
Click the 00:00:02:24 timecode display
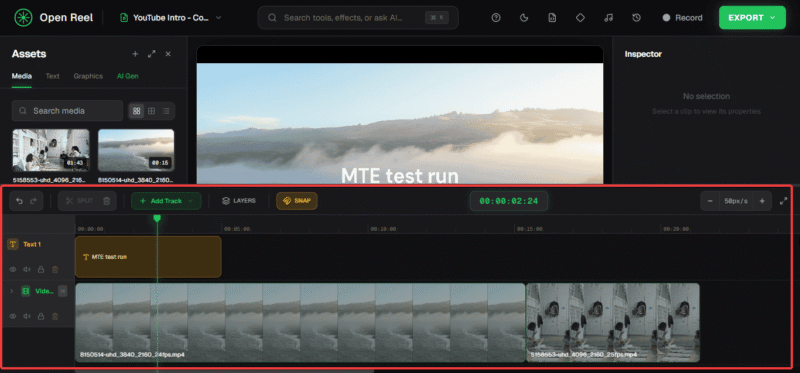pyautogui.click(x=509, y=201)
